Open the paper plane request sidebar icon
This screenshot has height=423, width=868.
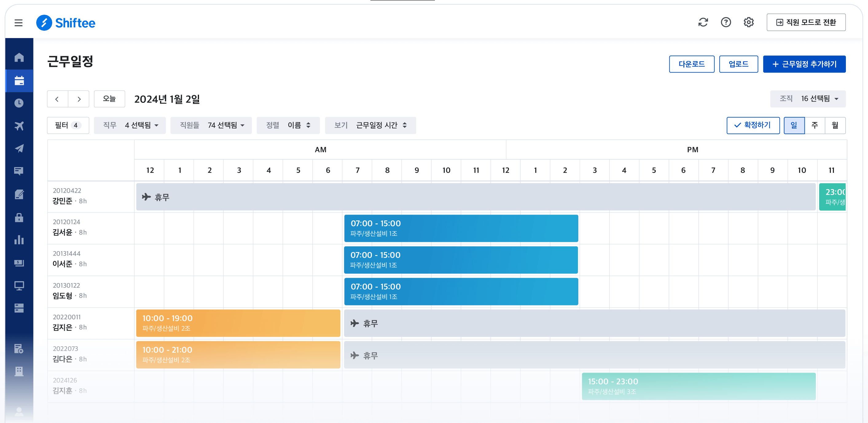(19, 149)
